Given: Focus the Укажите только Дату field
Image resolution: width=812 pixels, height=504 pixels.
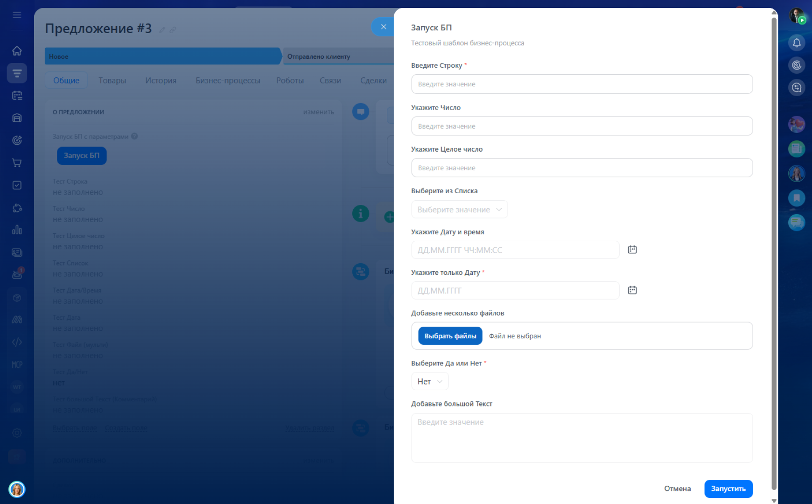Looking at the screenshot, I should pos(515,290).
